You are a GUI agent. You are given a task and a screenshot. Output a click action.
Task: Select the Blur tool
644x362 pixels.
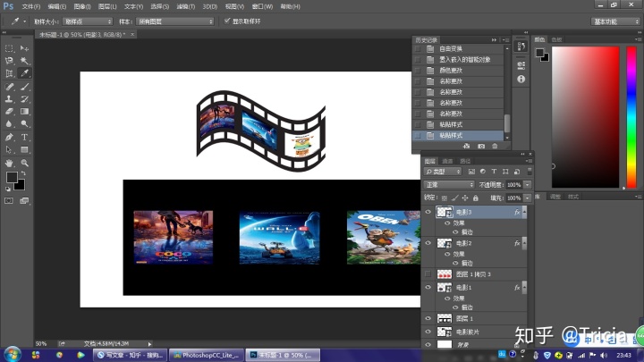tap(9, 123)
